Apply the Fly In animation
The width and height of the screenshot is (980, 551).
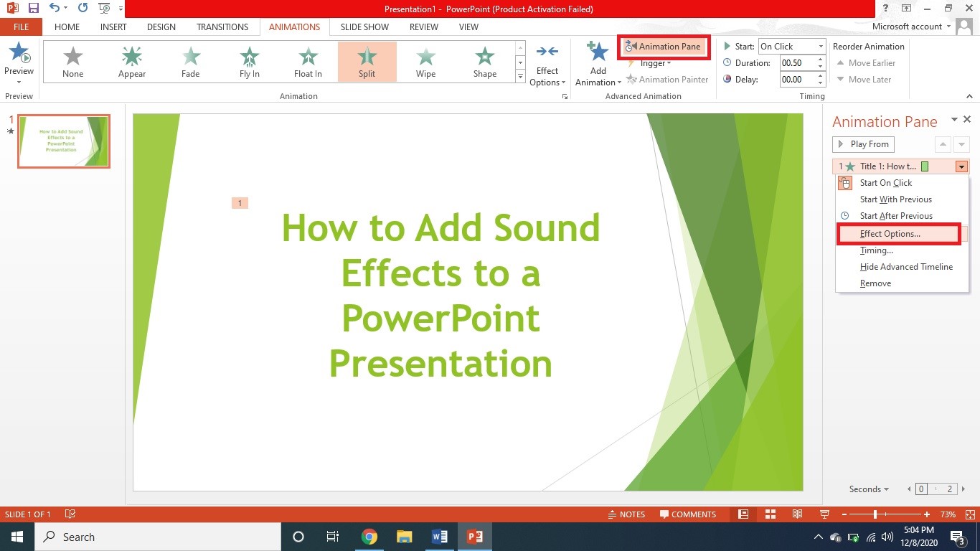(249, 61)
